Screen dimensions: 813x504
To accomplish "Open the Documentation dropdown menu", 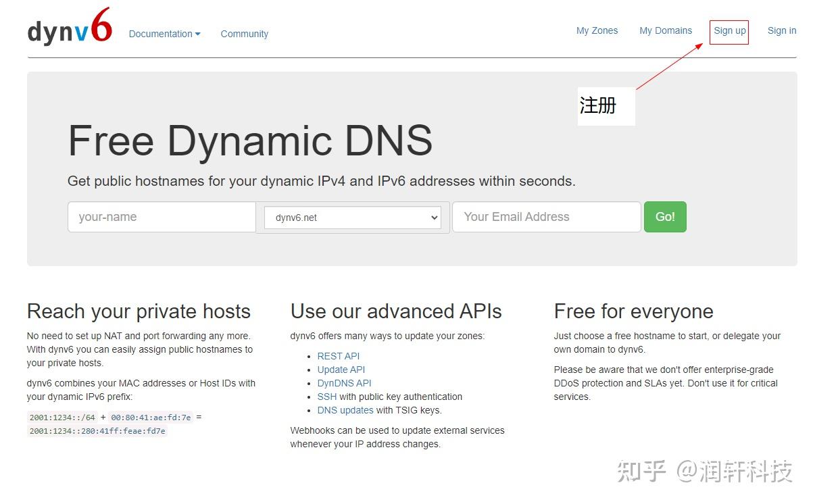I will [161, 33].
